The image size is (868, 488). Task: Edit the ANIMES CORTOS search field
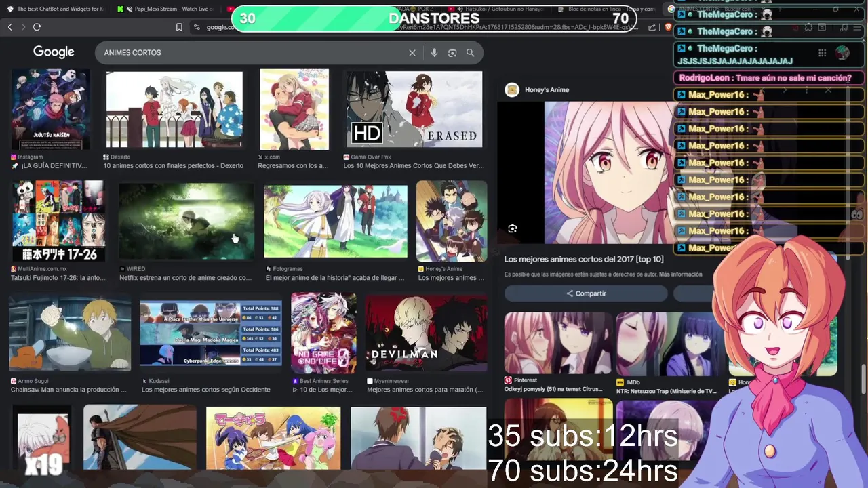click(251, 53)
